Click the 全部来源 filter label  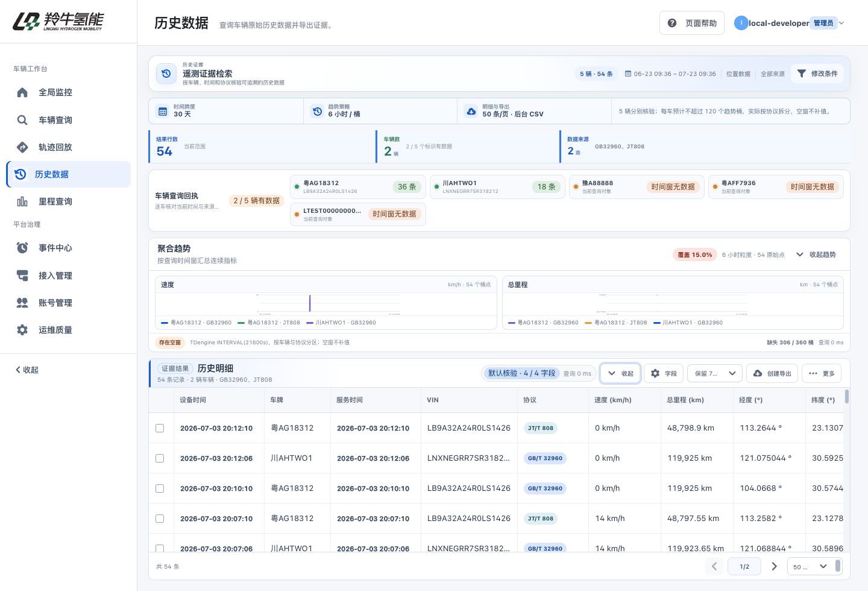pos(773,74)
